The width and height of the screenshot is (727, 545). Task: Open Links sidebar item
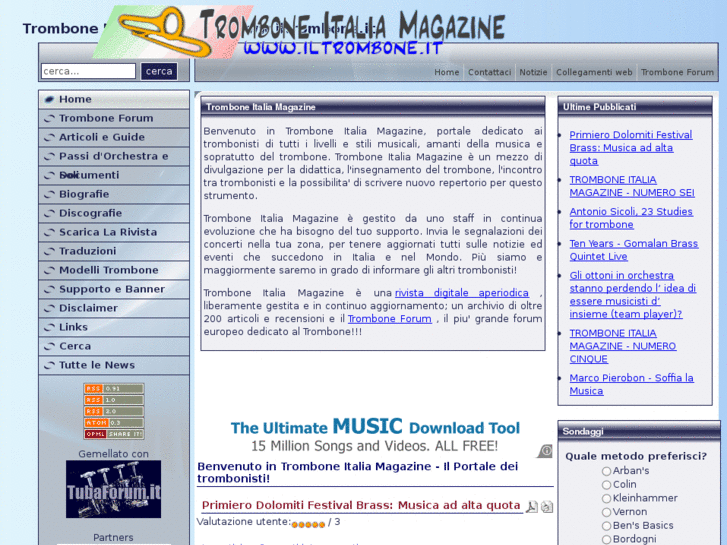click(x=114, y=327)
